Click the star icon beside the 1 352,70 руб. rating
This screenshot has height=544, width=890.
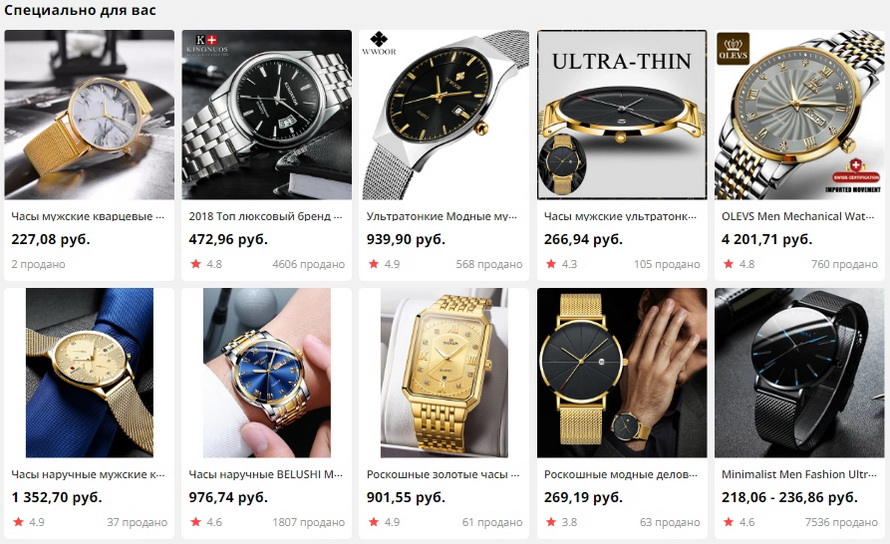[18, 521]
